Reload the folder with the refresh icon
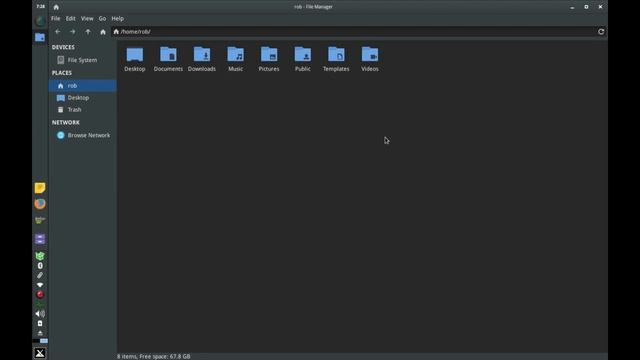Screen dimensions: 640x360 click(x=601, y=31)
